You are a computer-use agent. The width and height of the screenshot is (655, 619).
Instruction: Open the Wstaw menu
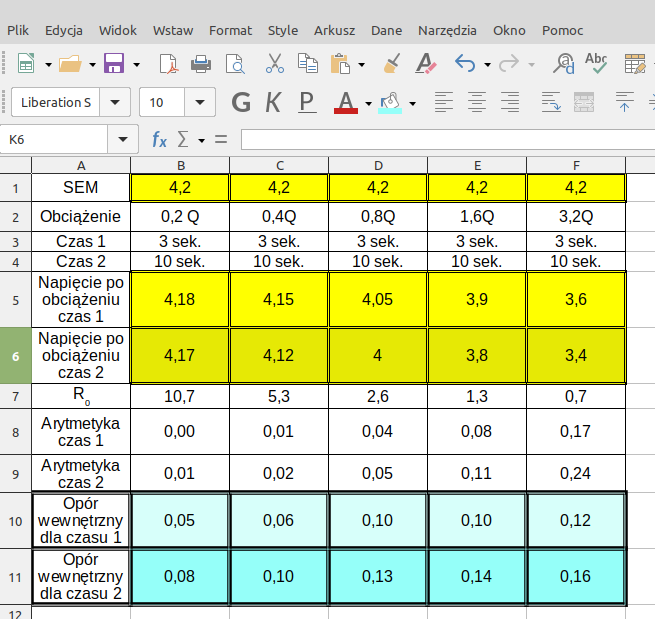tap(173, 30)
